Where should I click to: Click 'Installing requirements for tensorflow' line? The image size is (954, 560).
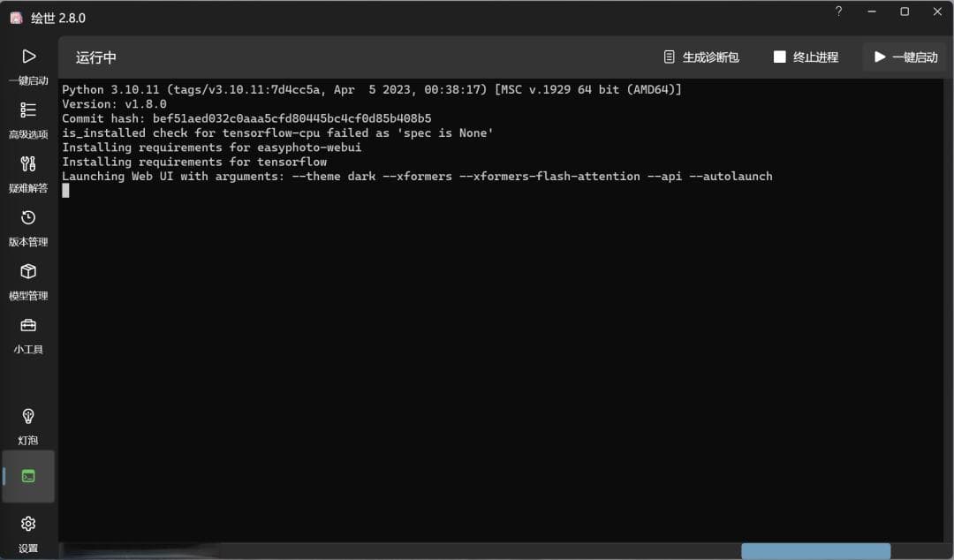tap(194, 162)
